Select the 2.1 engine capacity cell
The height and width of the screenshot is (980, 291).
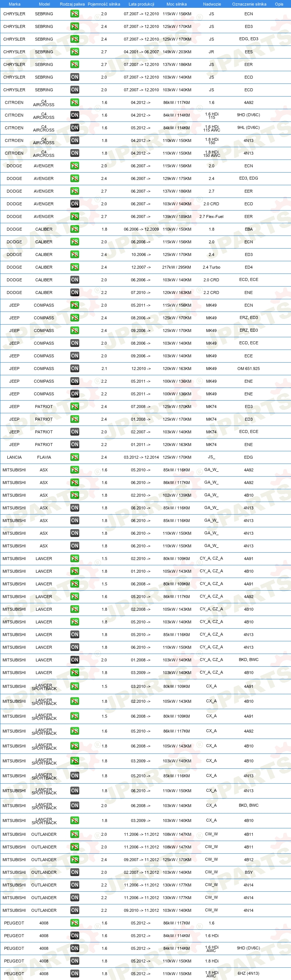pyautogui.click(x=104, y=369)
